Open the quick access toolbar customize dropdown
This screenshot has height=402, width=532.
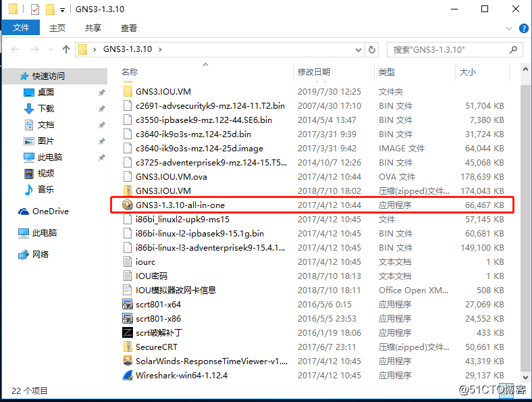click(62, 10)
